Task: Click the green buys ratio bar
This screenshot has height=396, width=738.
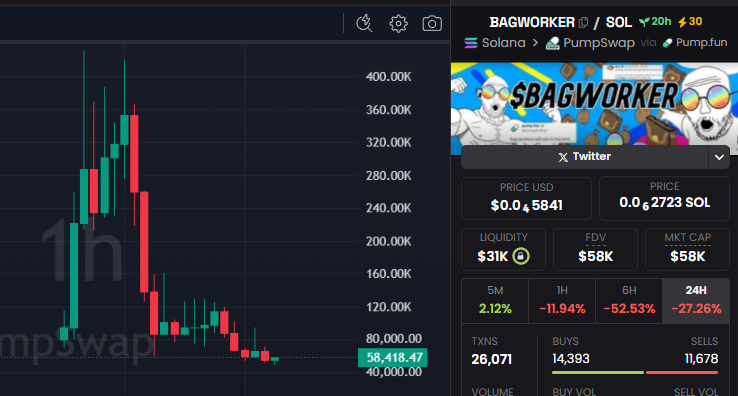Action: [x=598, y=372]
